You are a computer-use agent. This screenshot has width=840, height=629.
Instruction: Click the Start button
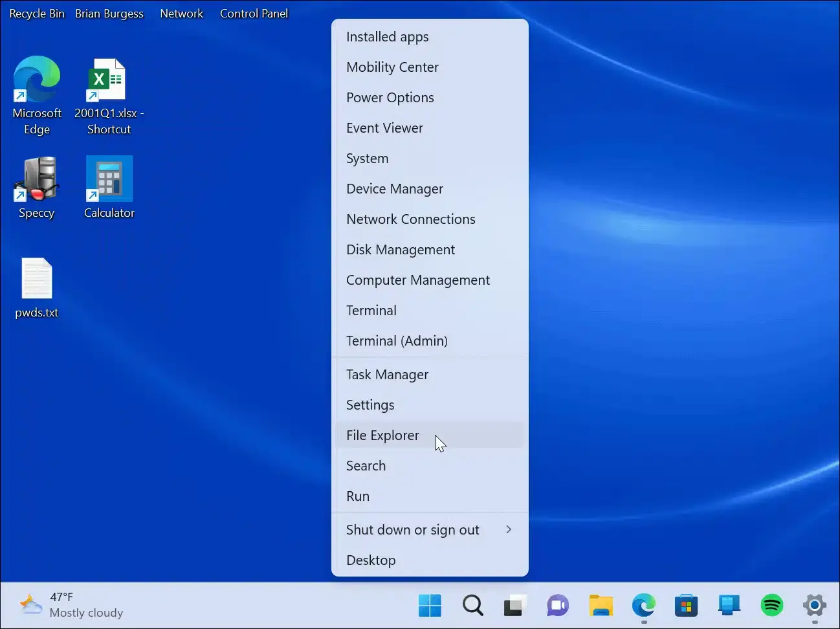click(430, 606)
